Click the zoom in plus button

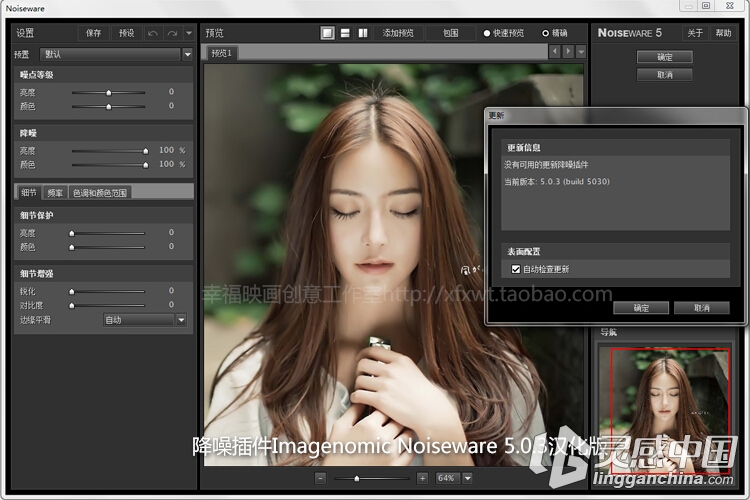pyautogui.click(x=422, y=478)
